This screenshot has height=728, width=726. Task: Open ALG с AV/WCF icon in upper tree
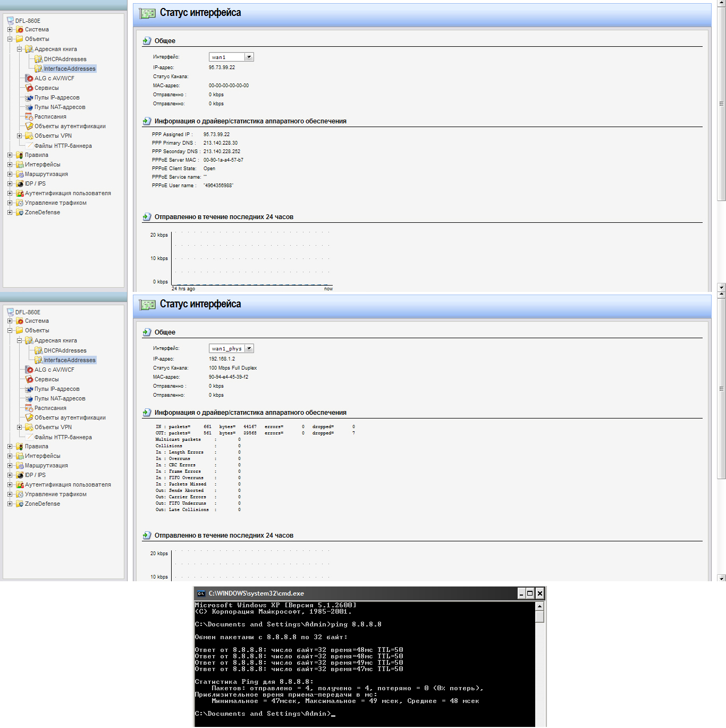pyautogui.click(x=29, y=78)
